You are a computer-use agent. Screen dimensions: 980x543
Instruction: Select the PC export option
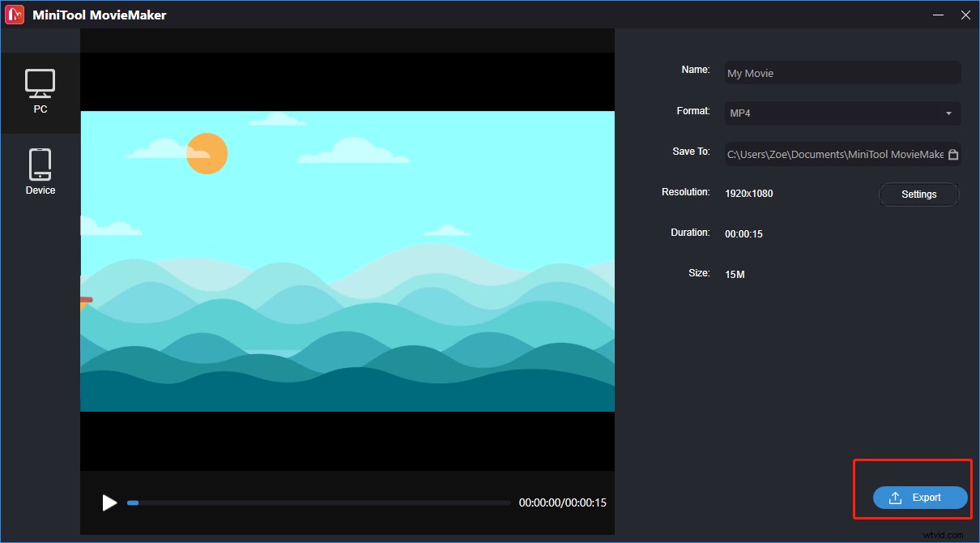(x=40, y=91)
